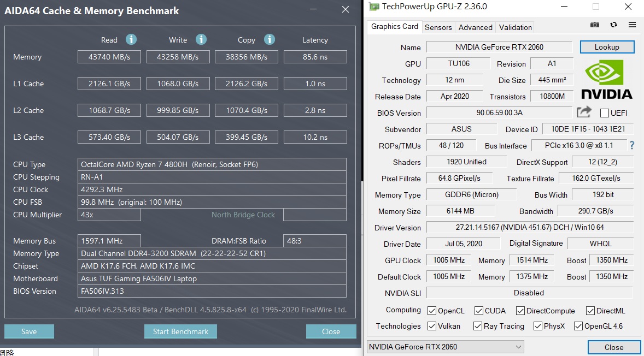644x356 pixels.
Task: Click L1 Cache Read value 2126.1 GB/s
Action: 109,84
